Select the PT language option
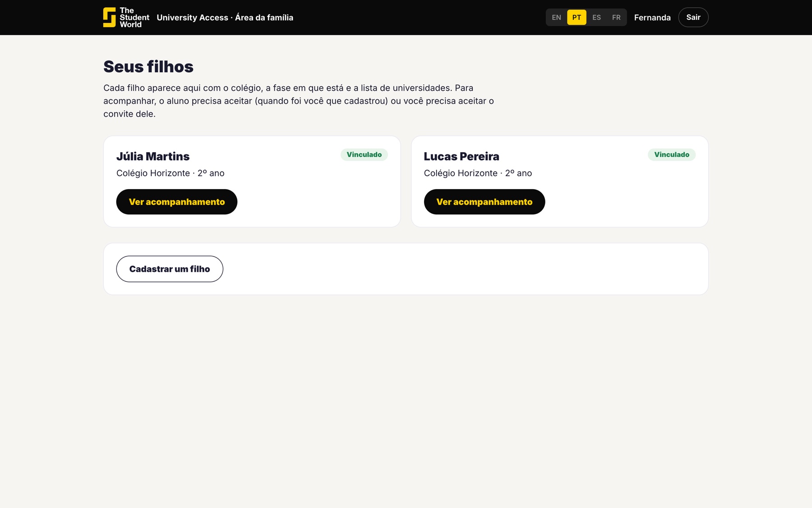The height and width of the screenshot is (508, 812). coord(577,18)
